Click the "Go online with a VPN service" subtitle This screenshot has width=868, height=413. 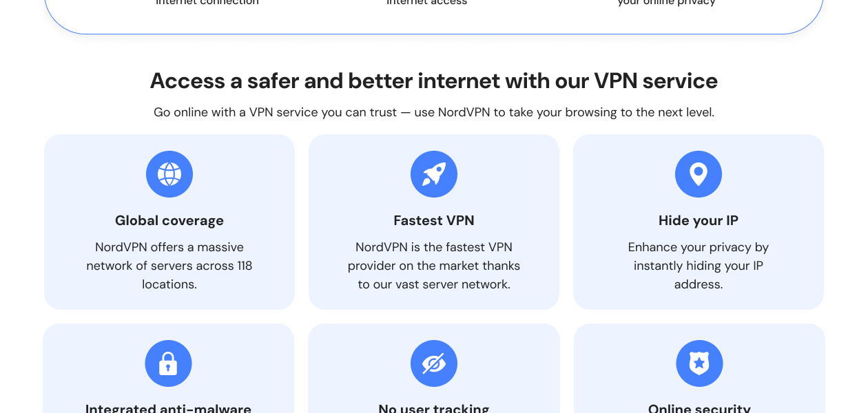click(x=434, y=112)
